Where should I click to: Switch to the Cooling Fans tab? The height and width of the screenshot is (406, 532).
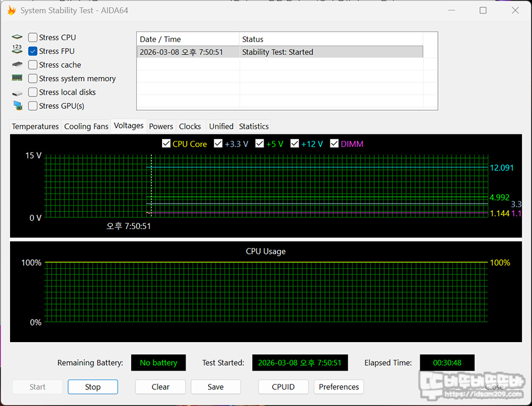(86, 127)
